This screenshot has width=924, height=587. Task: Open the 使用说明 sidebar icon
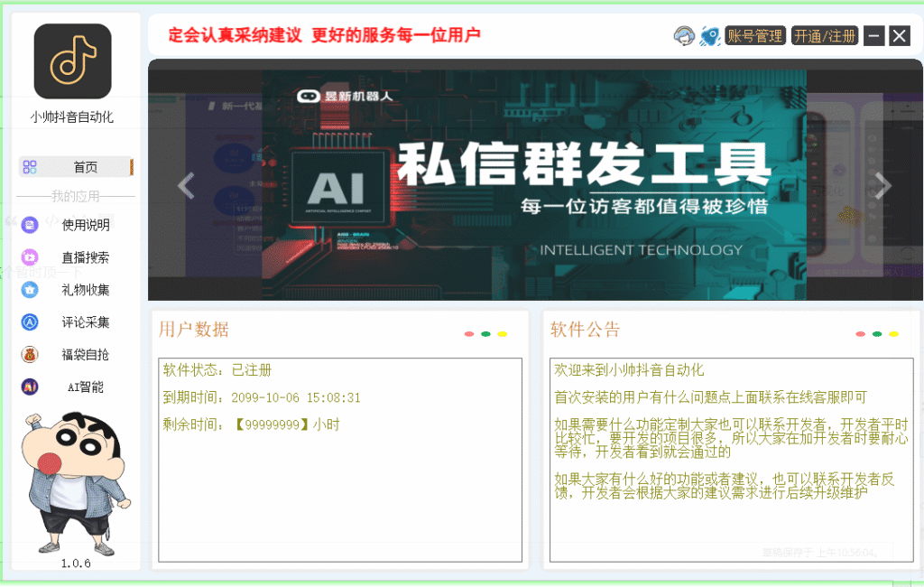28,224
